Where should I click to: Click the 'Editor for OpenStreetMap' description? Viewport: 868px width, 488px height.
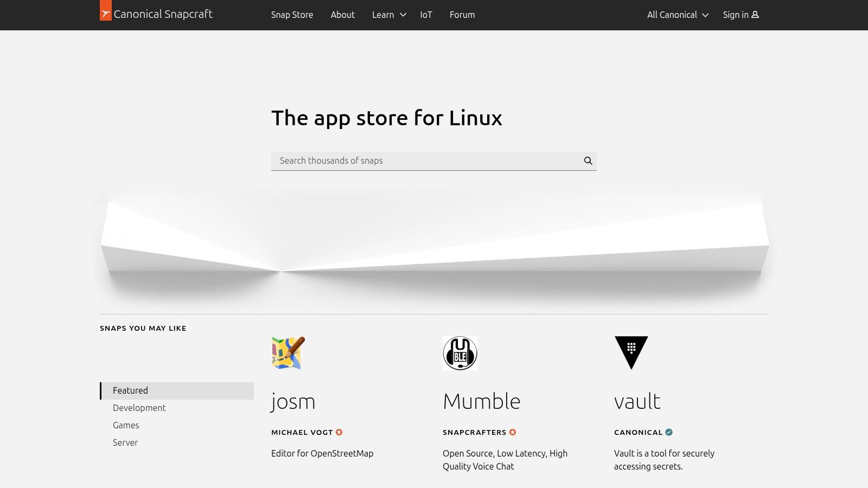(322, 453)
